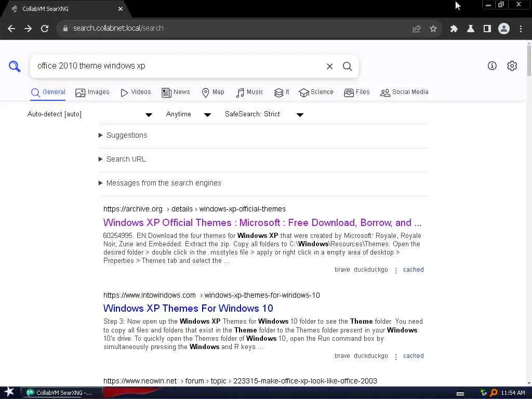
Task: Switch to the General tab
Action: coord(48,92)
